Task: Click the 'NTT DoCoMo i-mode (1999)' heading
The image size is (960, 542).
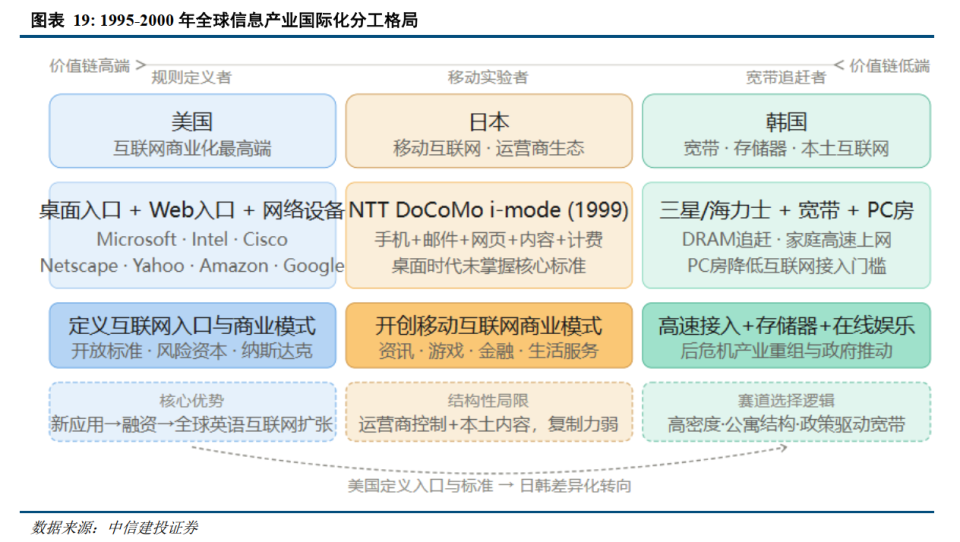Action: [489, 210]
